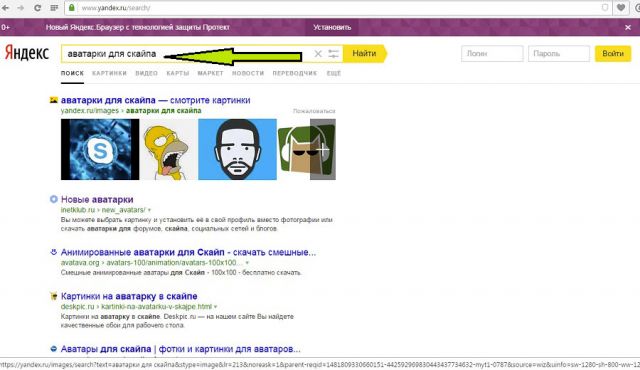Click the Установить button in the banner
This screenshot has width=640, height=370.
pos(332,27)
